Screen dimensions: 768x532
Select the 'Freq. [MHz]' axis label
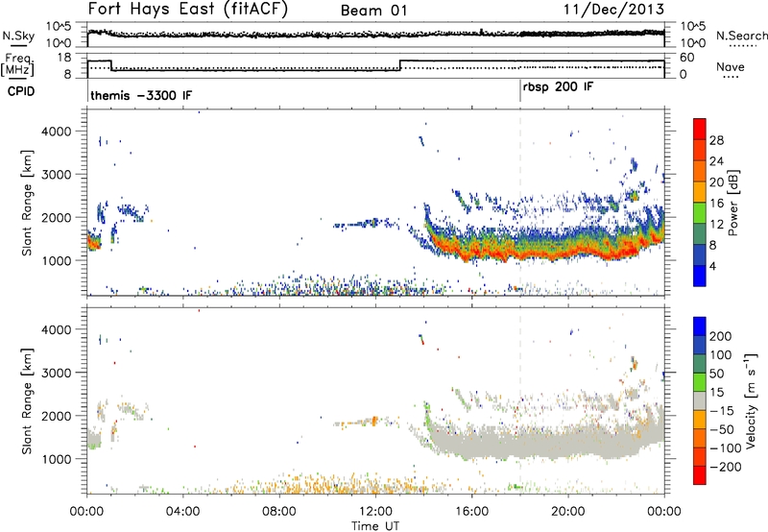click(x=17, y=64)
